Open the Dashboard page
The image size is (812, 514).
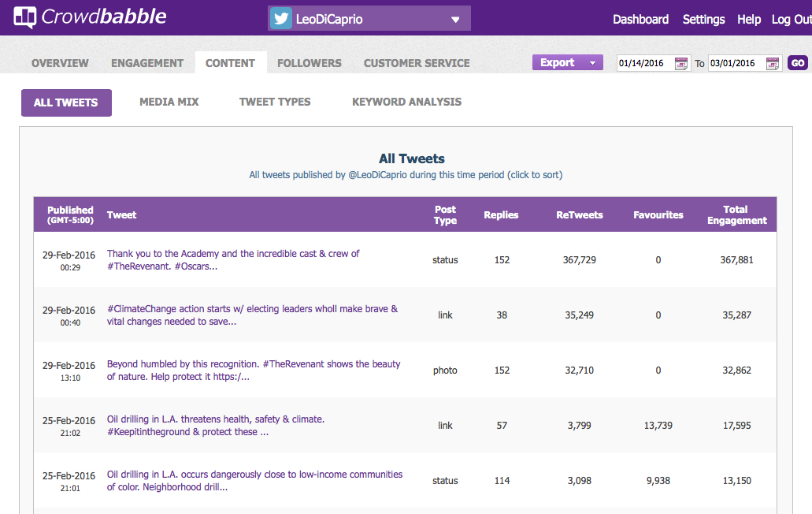click(x=640, y=19)
